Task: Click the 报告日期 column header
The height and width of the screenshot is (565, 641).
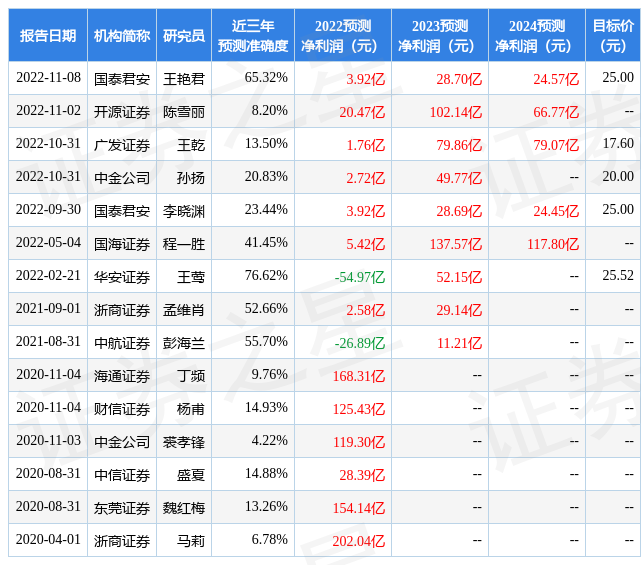Action: [x=48, y=36]
